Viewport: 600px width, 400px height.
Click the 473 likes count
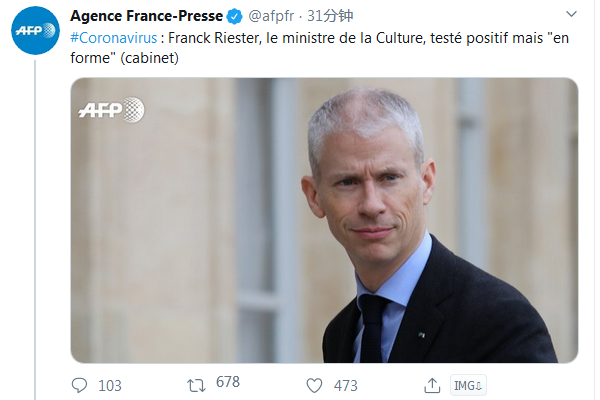click(346, 386)
